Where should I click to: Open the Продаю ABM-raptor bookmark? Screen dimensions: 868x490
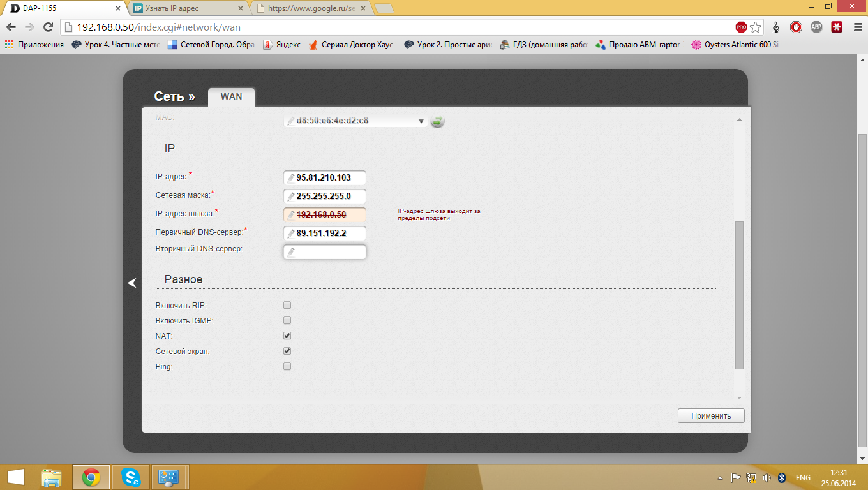click(x=639, y=45)
